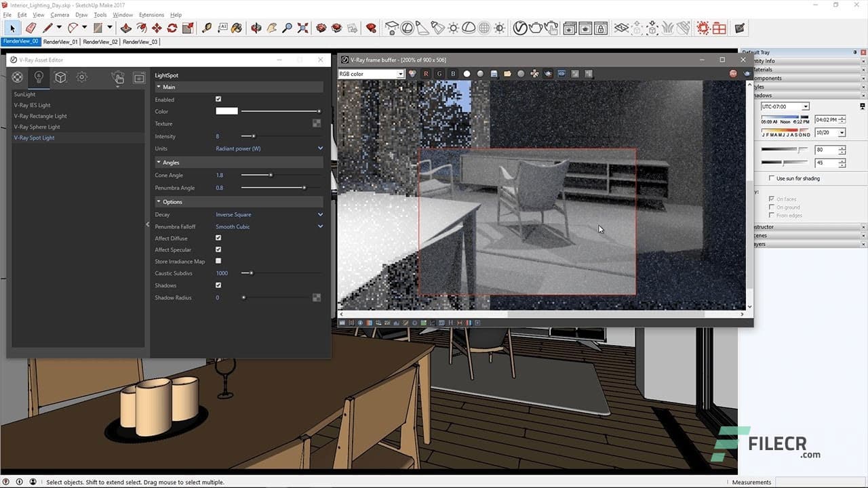Image resolution: width=868 pixels, height=488 pixels.
Task: Click the Texture slot icon for LightSpot
Action: click(x=316, y=123)
